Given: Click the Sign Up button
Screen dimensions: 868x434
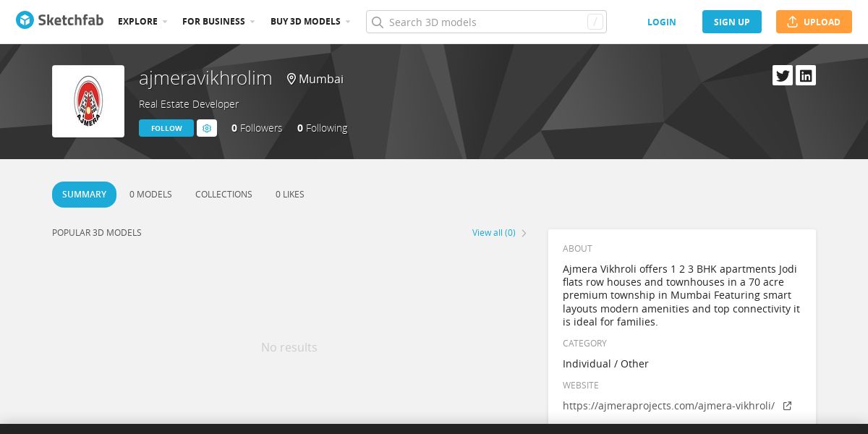Looking at the screenshot, I should click(x=732, y=22).
